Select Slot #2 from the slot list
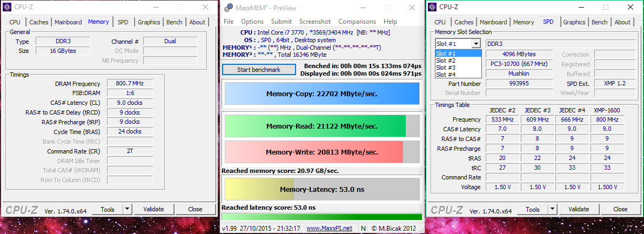 pyautogui.click(x=458, y=61)
